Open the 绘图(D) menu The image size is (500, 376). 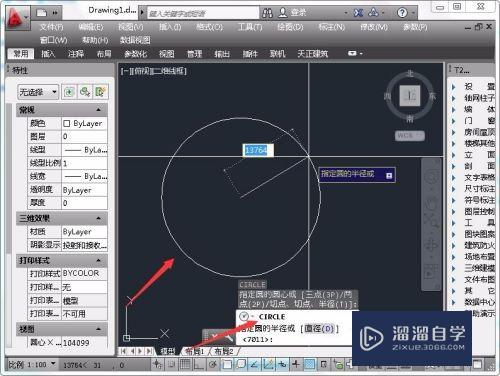(x=290, y=27)
